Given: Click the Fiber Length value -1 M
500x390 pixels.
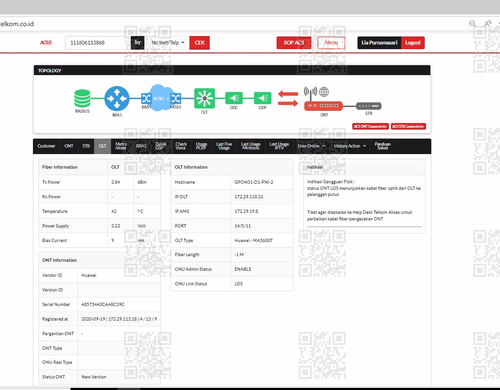Looking at the screenshot, I should [x=239, y=255].
